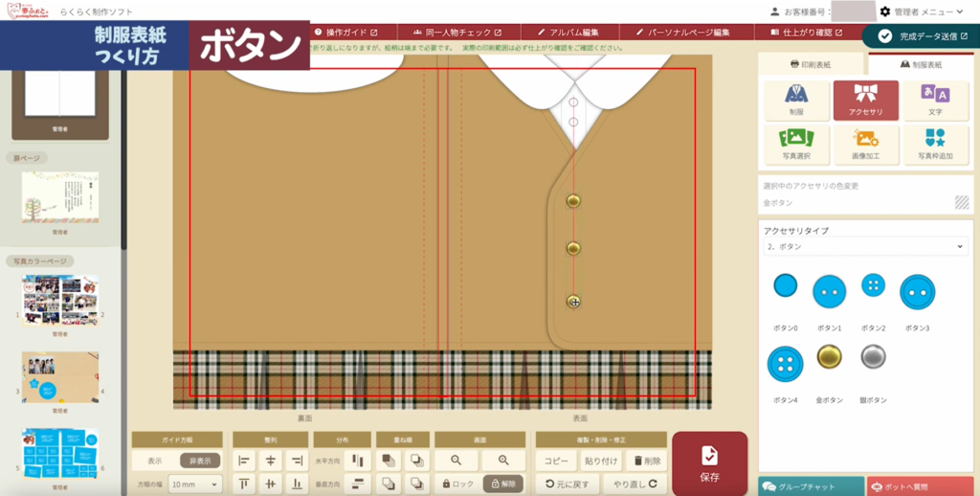Image resolution: width=980 pixels, height=496 pixels.
Task: Toggle the ロック lock button
Action: coord(457,485)
